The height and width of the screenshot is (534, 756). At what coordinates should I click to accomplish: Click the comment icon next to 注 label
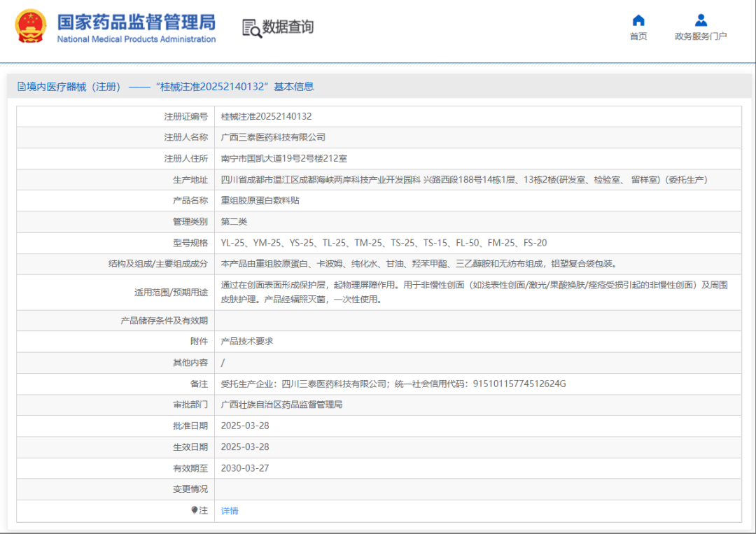click(x=195, y=511)
